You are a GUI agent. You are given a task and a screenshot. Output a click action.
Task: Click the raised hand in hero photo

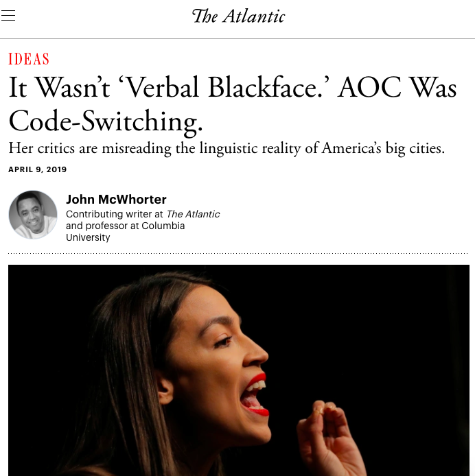(329, 437)
